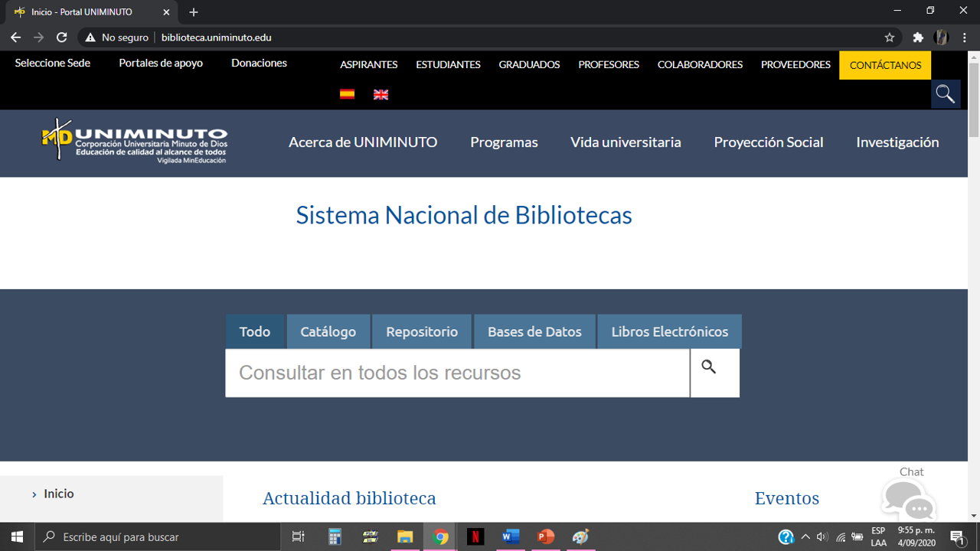
Task: Switch the ESP LAA input language indicator
Action: point(879,536)
